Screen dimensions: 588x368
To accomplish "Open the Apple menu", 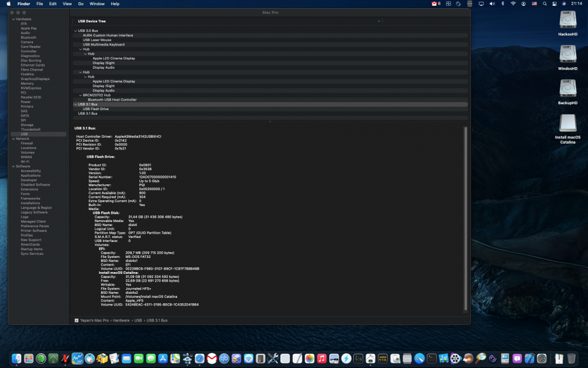I will [9, 4].
